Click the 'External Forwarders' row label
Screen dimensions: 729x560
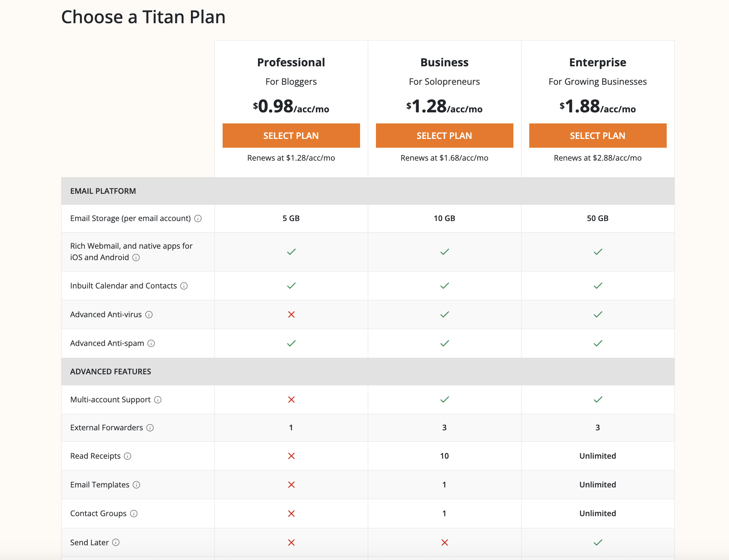[x=107, y=428]
